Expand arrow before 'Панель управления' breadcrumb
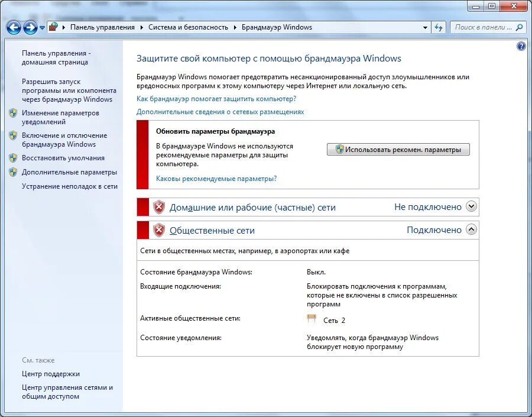 [x=63, y=27]
